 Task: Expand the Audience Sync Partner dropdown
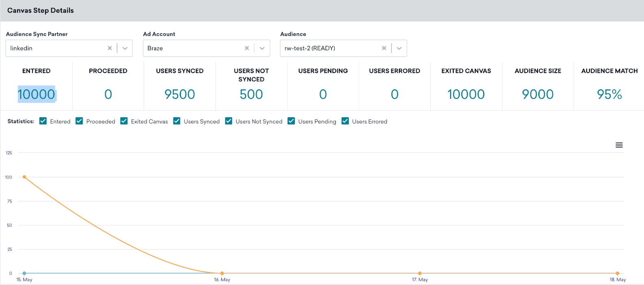click(125, 48)
